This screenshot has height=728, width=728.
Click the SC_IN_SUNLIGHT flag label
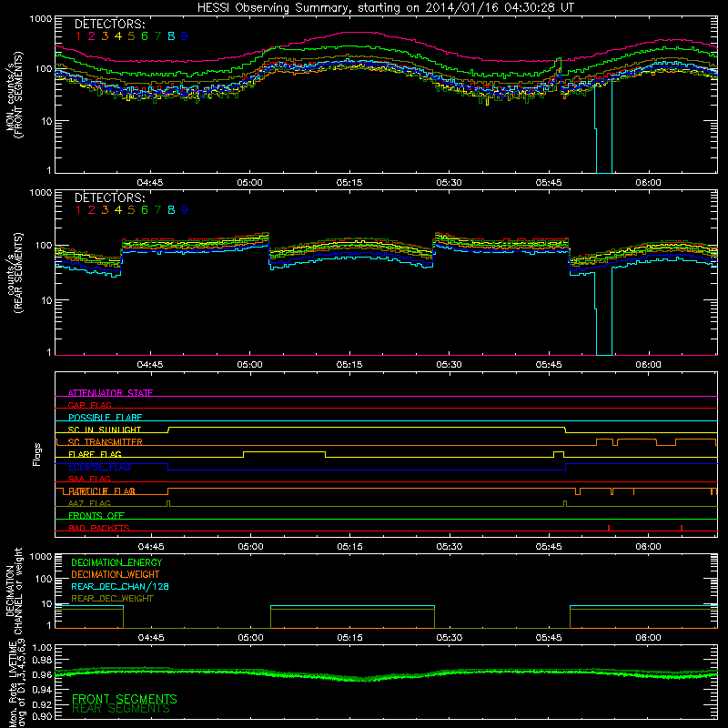coord(105,430)
